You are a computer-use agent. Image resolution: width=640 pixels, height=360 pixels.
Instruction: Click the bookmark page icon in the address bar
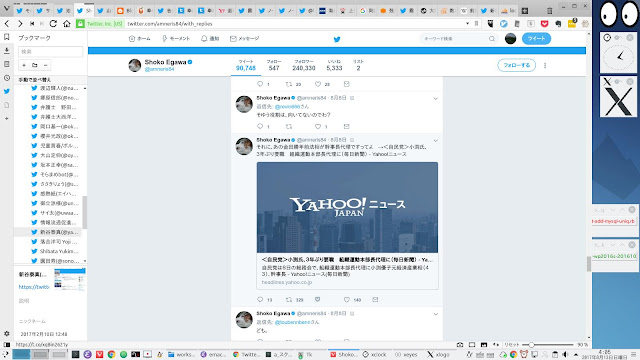coord(476,24)
